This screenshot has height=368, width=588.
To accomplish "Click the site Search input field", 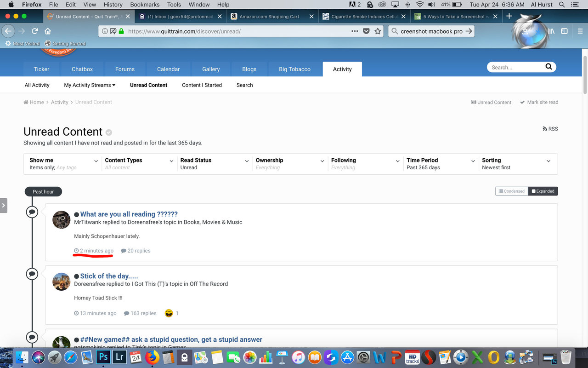I will (514, 67).
